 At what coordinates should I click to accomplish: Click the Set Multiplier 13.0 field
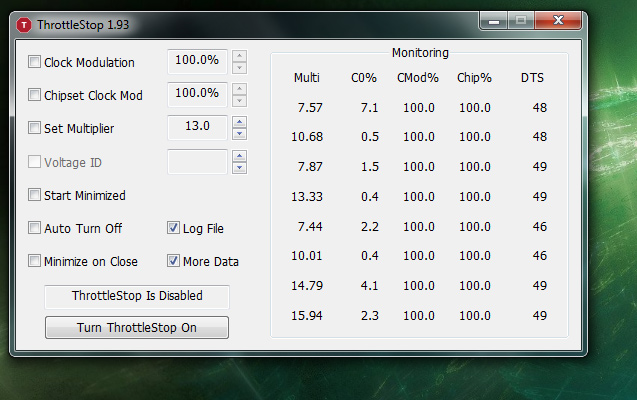(197, 128)
